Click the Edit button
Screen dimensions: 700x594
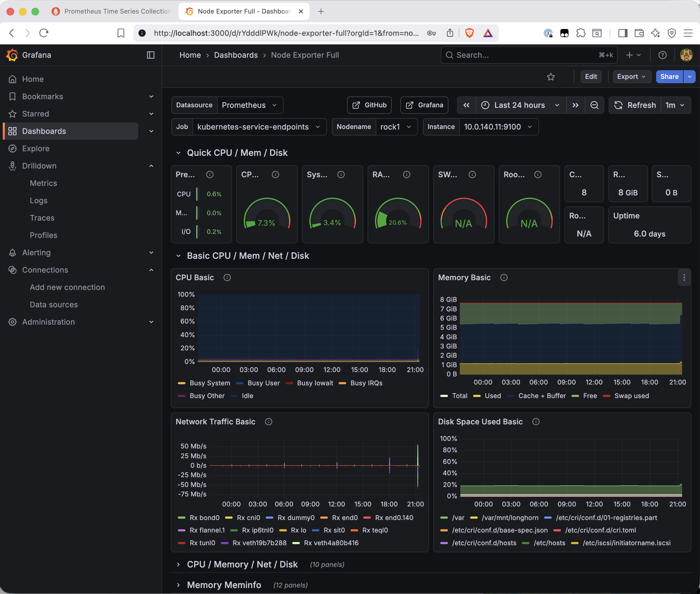pyautogui.click(x=591, y=77)
